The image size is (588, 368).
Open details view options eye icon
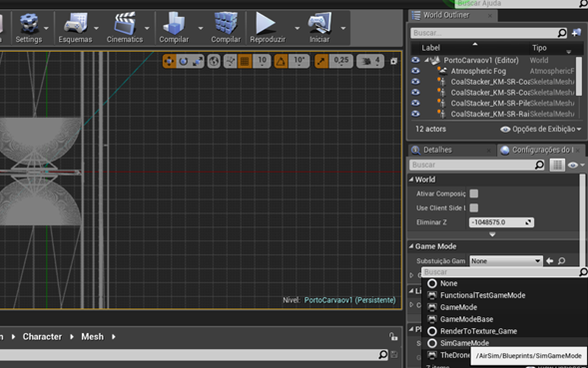(575, 165)
